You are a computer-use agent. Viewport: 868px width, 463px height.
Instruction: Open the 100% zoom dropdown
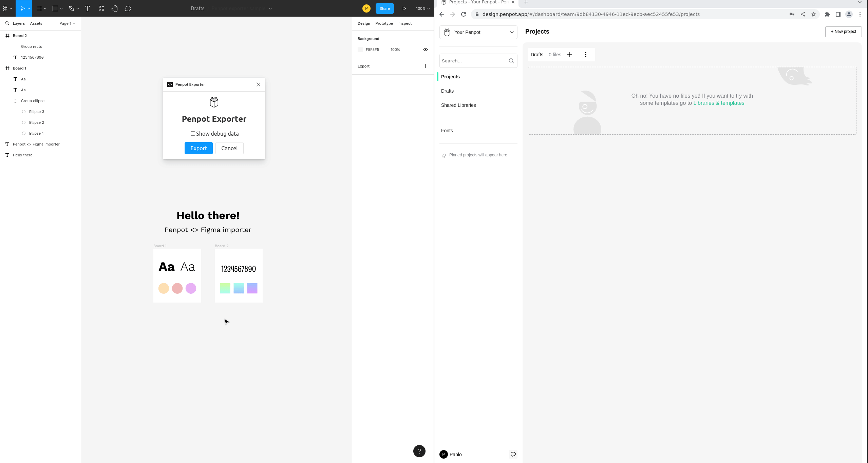[x=422, y=8]
